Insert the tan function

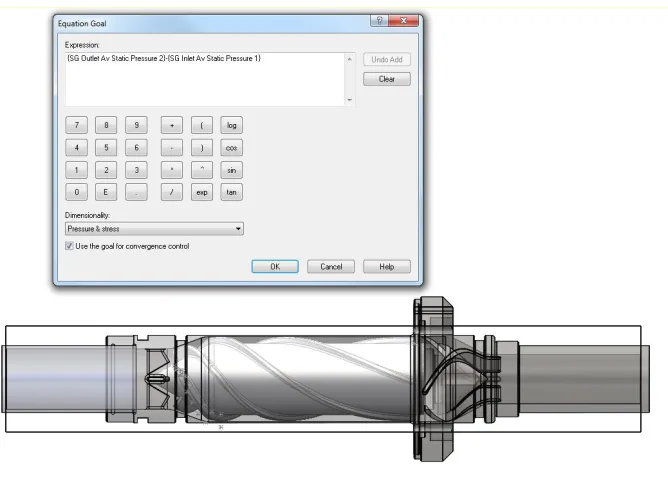point(232,192)
